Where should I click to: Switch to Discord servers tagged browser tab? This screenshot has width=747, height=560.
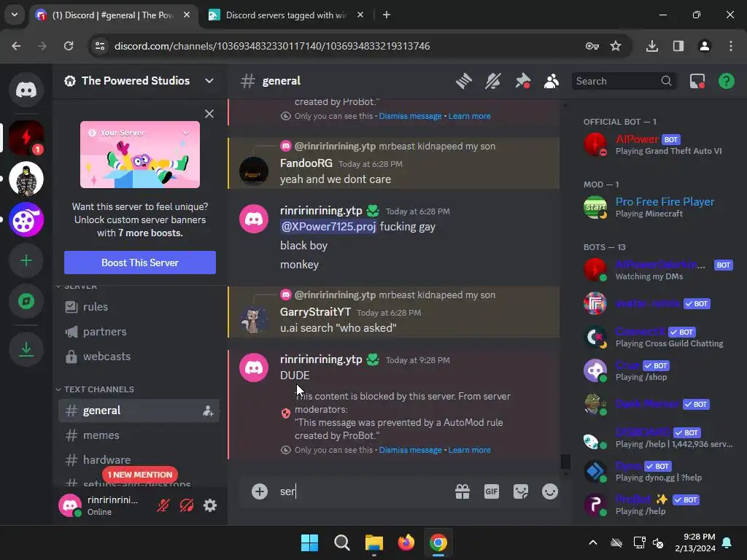(x=286, y=15)
